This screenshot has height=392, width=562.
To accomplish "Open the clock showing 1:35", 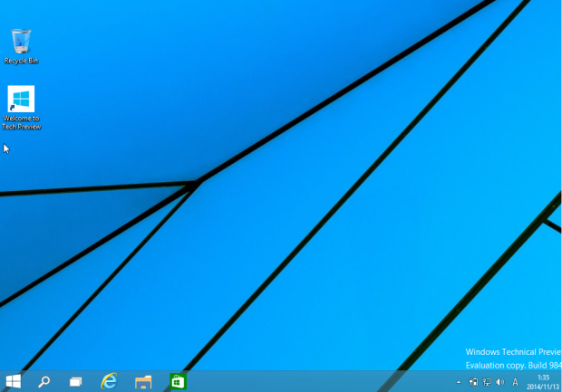I will [544, 377].
